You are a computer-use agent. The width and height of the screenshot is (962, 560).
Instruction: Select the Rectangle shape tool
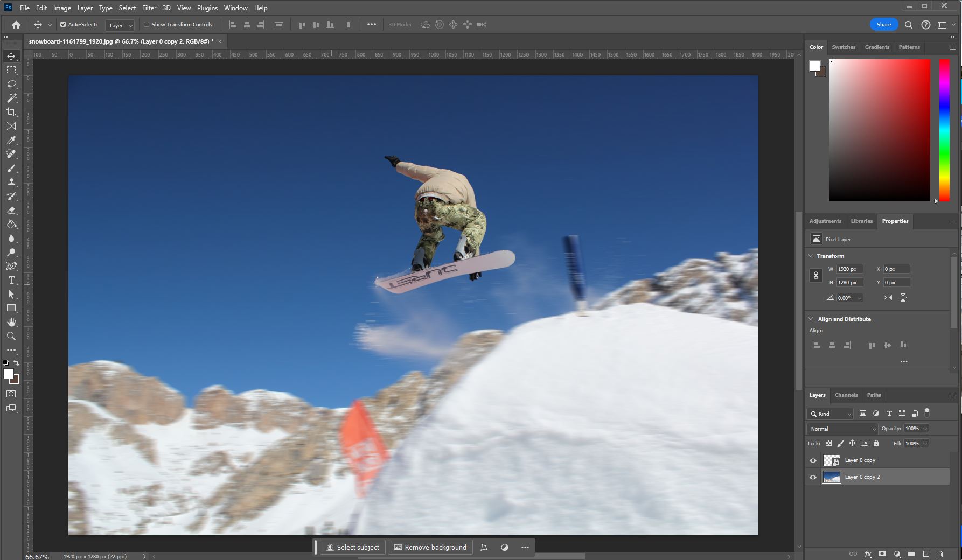(11, 308)
